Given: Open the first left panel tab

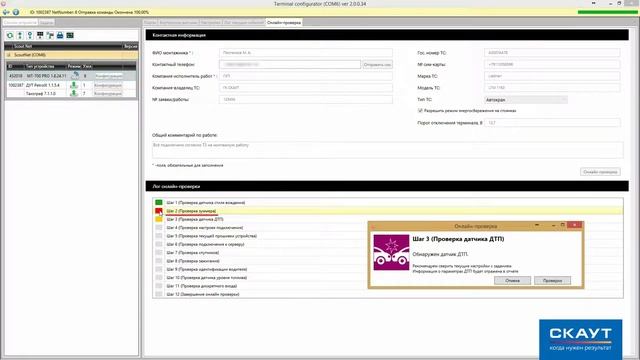Looking at the screenshot, I should pyautogui.click(x=20, y=22).
